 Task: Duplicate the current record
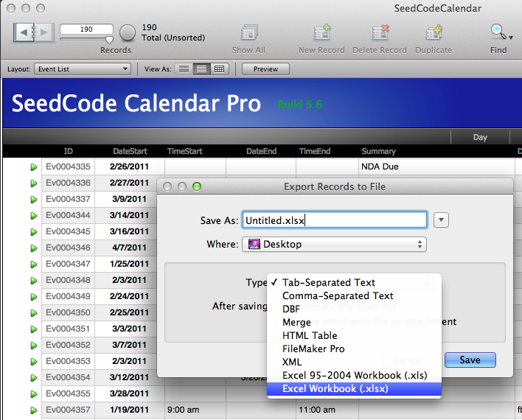[x=434, y=32]
